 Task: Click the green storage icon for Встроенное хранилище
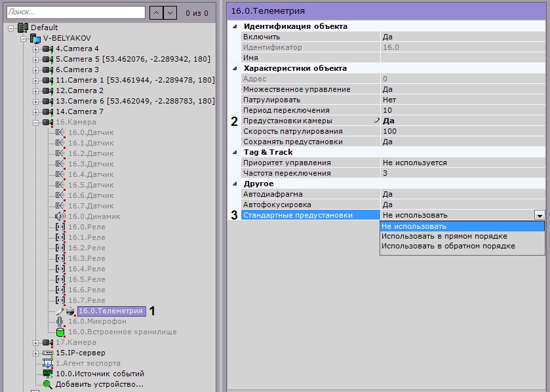[60, 332]
